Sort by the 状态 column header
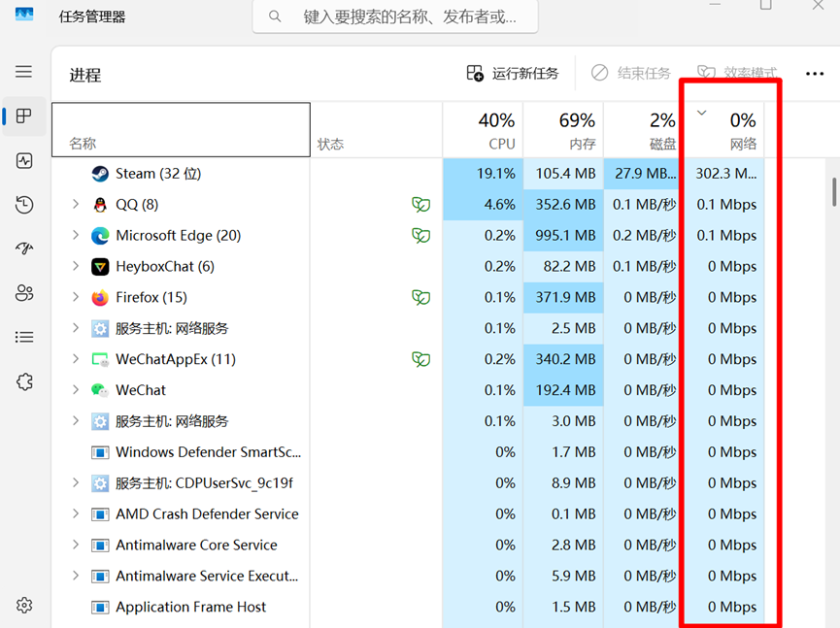 pos(376,130)
